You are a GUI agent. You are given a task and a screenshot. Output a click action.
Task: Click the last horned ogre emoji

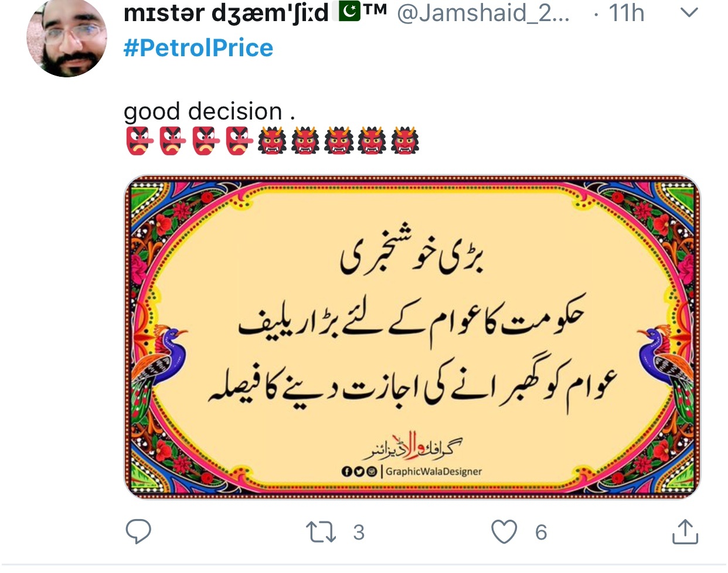(x=404, y=141)
